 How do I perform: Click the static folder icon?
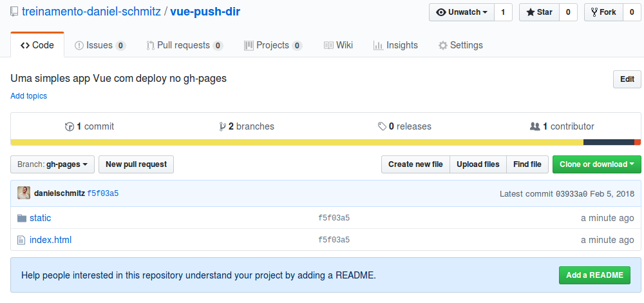pos(22,218)
